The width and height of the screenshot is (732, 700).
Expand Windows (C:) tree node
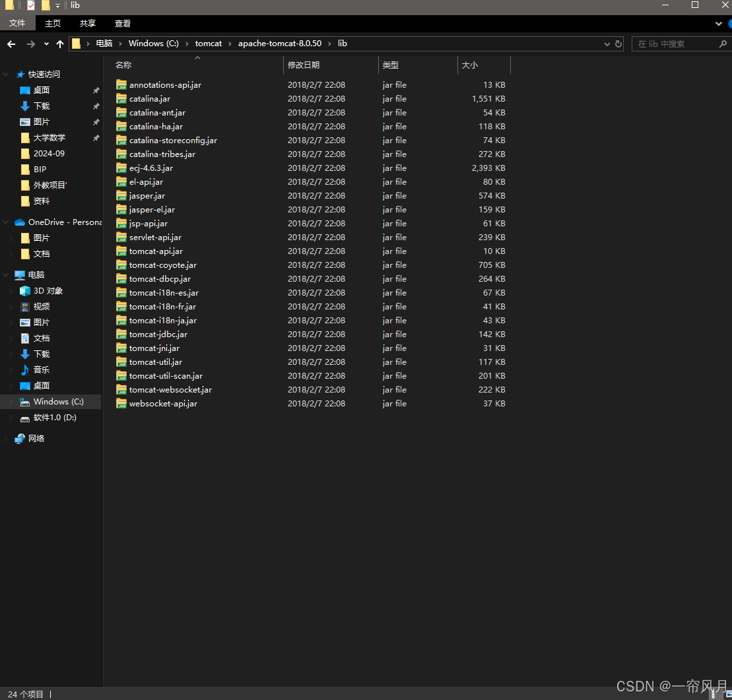(11, 402)
